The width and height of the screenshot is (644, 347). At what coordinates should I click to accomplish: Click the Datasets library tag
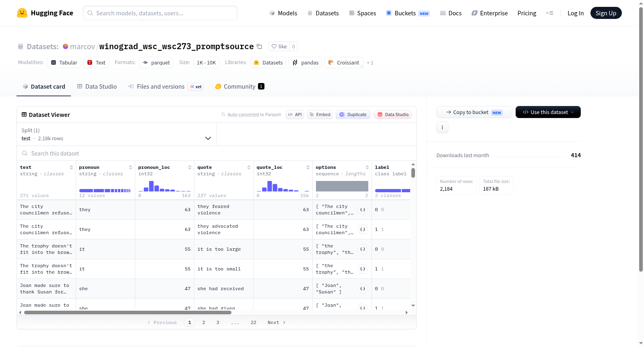[x=268, y=62]
